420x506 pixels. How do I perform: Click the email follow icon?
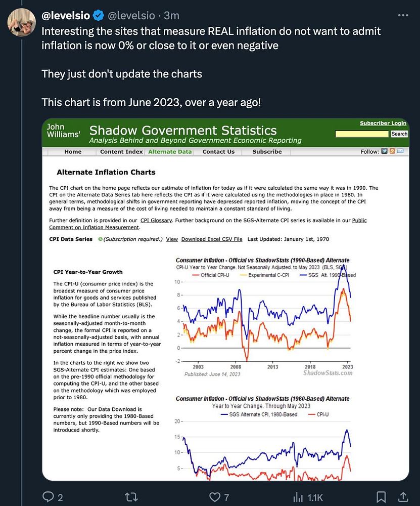pyautogui.click(x=400, y=151)
